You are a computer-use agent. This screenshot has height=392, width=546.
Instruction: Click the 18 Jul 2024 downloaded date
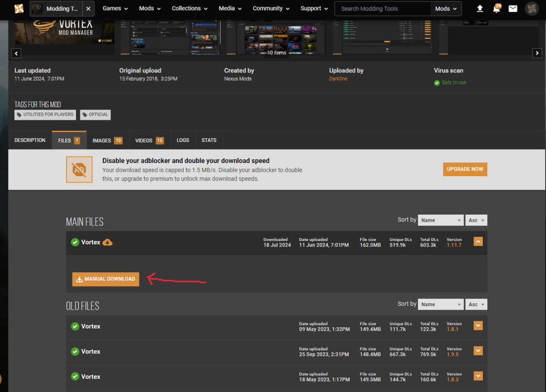tap(277, 245)
